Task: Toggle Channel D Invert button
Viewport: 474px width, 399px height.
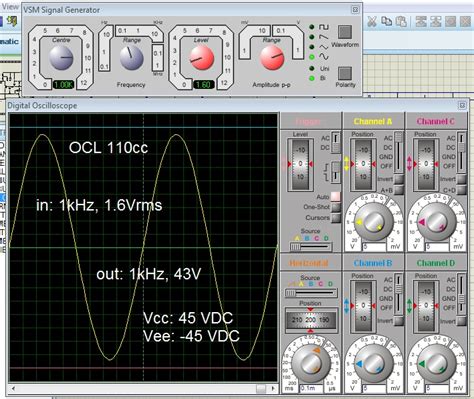Action: [461, 321]
